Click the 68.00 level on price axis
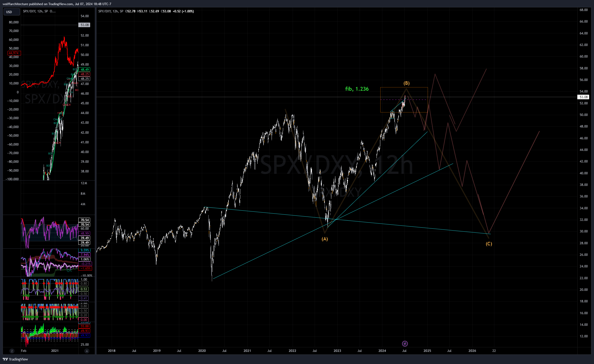Viewport: 594px width, 364px height. [x=584, y=10]
